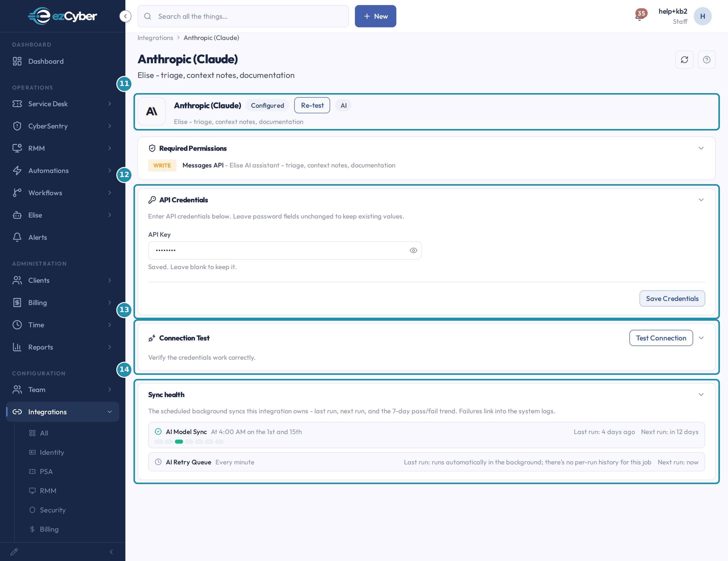Click the Re-test button
This screenshot has width=728, height=561.
[312, 105]
